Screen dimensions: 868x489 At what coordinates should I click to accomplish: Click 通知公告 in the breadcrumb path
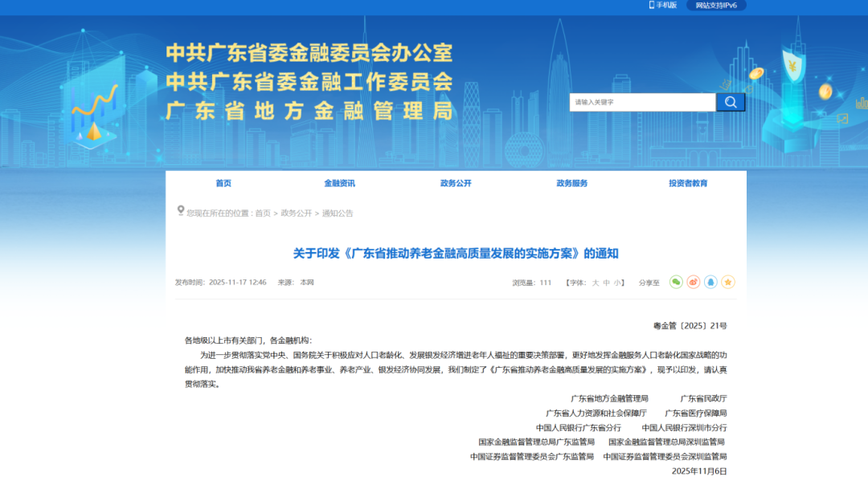tap(338, 214)
